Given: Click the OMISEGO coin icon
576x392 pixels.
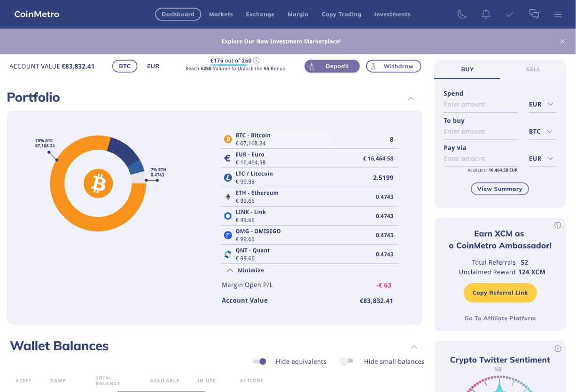Looking at the screenshot, I should [x=228, y=235].
